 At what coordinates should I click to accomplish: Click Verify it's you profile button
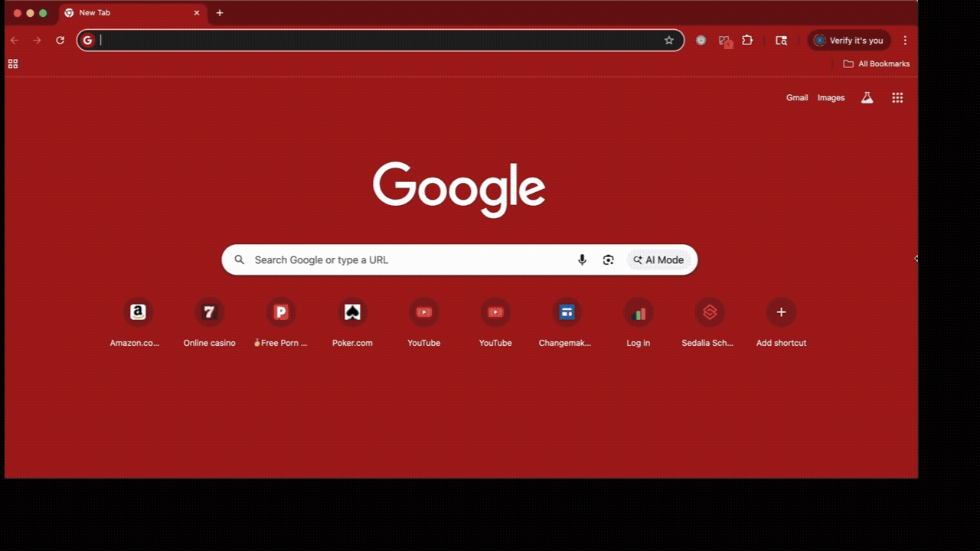[849, 41]
